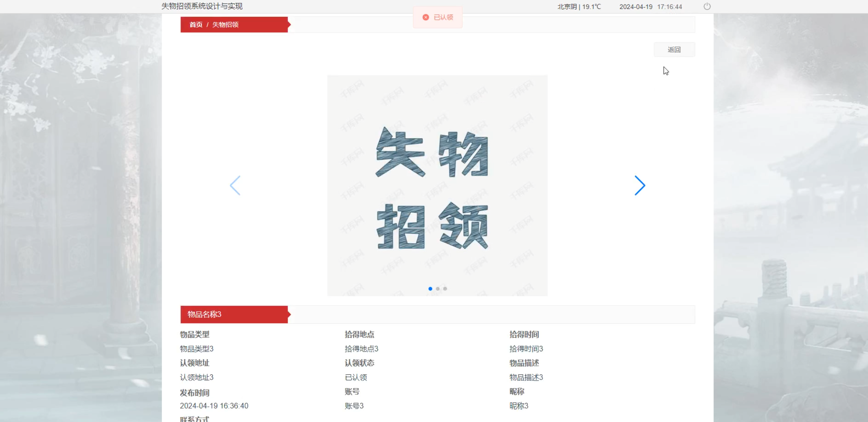Open 首页 breadcrumb link
Screen dimensions: 868x422
pos(196,25)
